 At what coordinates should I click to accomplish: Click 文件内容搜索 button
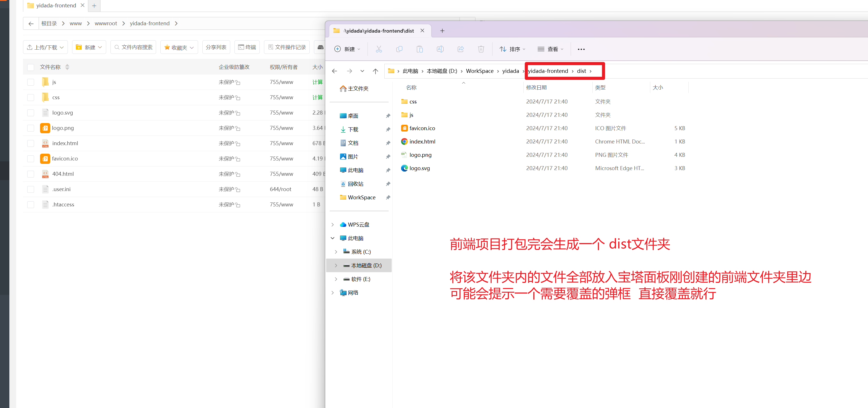click(x=133, y=47)
